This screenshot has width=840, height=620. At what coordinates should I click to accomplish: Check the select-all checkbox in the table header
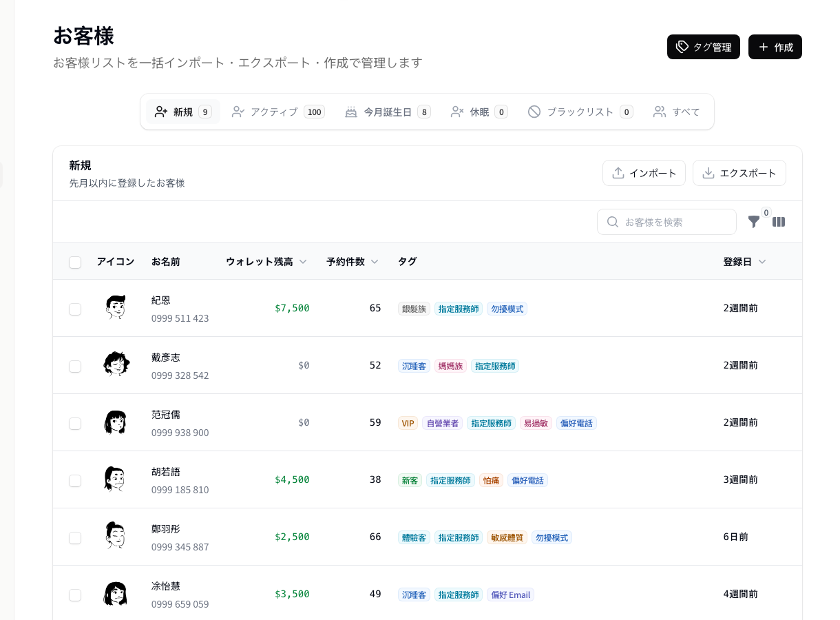click(x=75, y=262)
